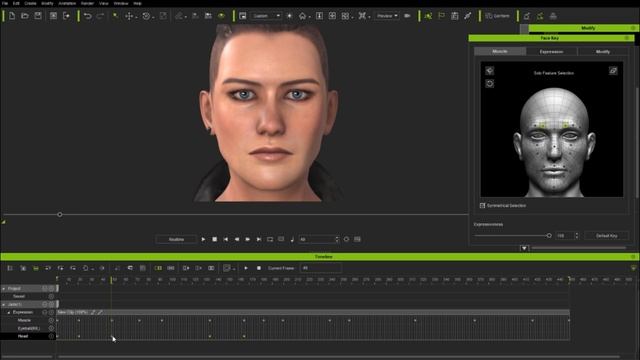Image resolution: width=640 pixels, height=360 pixels.
Task: Click the left eyebrow green marker on face diagram
Action: click(x=542, y=124)
